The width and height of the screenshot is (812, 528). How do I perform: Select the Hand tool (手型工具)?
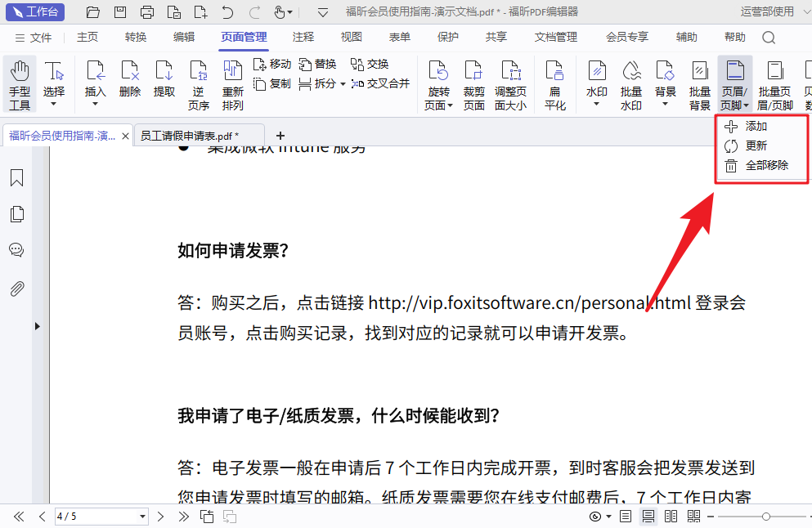click(x=20, y=84)
